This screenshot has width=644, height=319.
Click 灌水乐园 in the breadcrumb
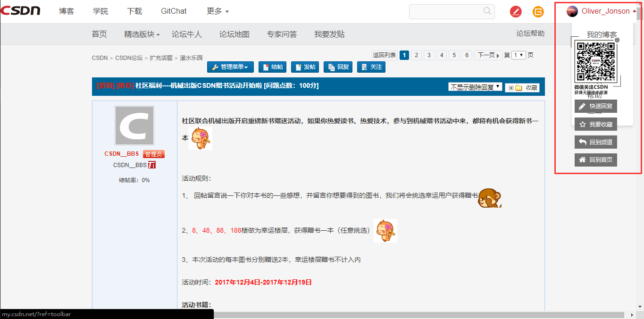coord(191,58)
